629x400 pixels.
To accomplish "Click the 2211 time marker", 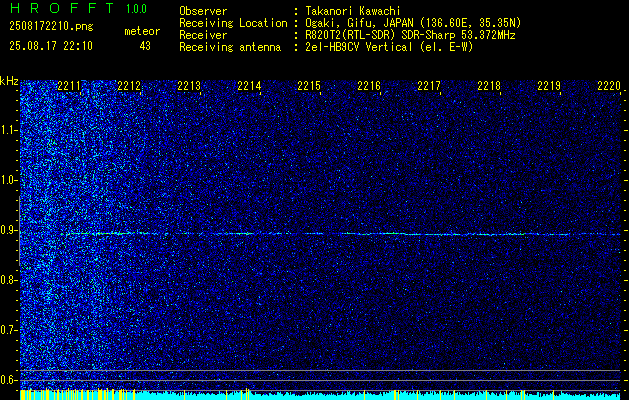I will click(69, 86).
